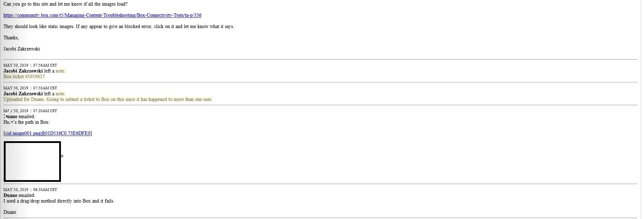The height and width of the screenshot is (219, 644).
Task: Click 'Here's the path in Box' text
Action: point(27,122)
